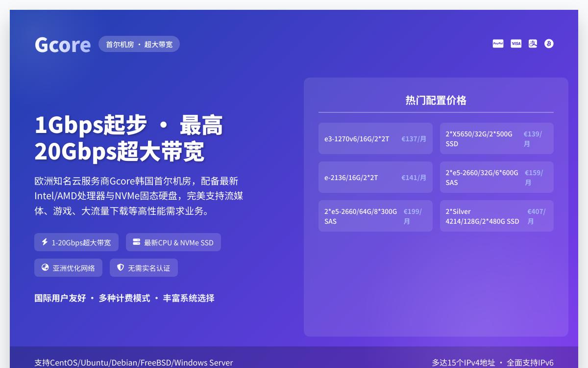
Task: Select the Bitcoin payment icon
Action: click(x=549, y=44)
